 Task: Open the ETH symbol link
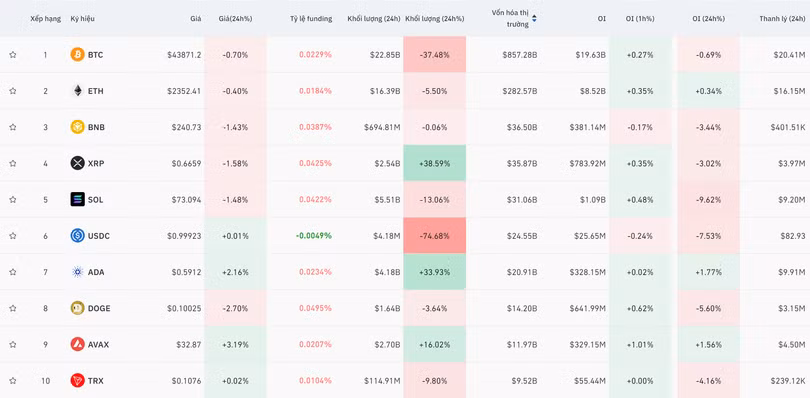(x=96, y=90)
